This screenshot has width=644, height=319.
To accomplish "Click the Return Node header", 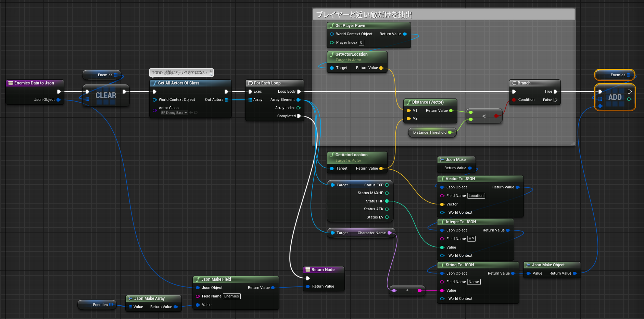I will pos(324,270).
